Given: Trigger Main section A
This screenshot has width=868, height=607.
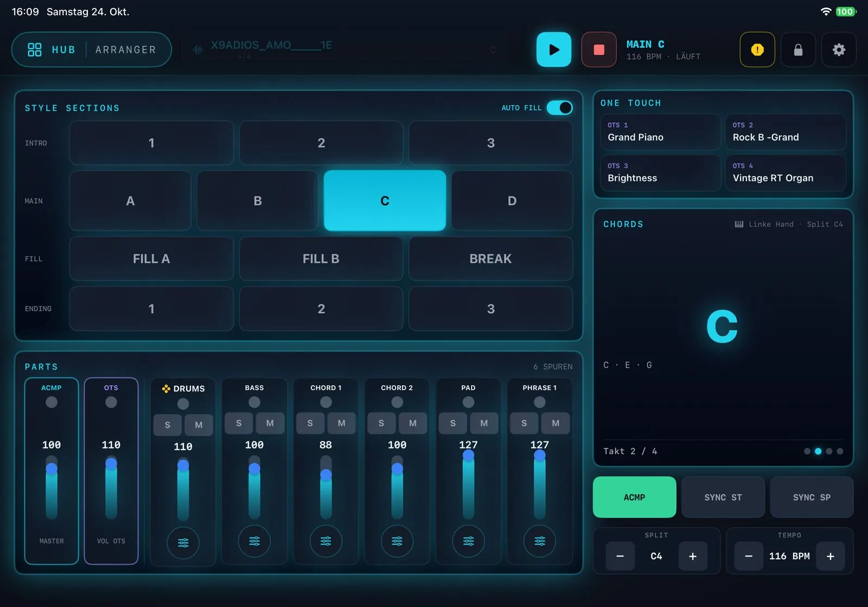Looking at the screenshot, I should point(130,201).
